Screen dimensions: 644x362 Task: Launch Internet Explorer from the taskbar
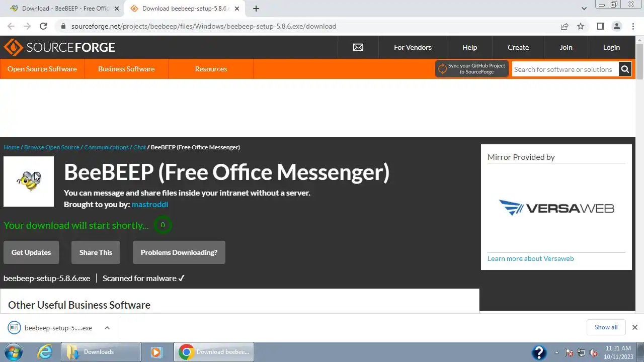45,352
